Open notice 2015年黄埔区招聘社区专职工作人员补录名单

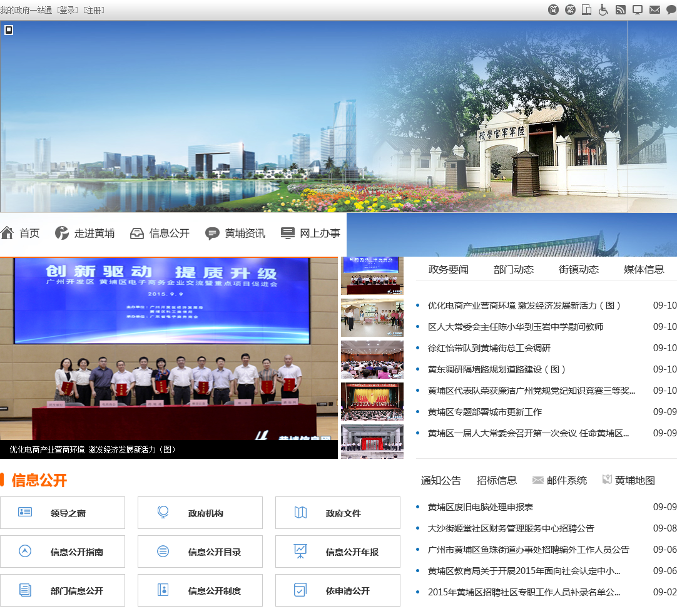click(524, 592)
